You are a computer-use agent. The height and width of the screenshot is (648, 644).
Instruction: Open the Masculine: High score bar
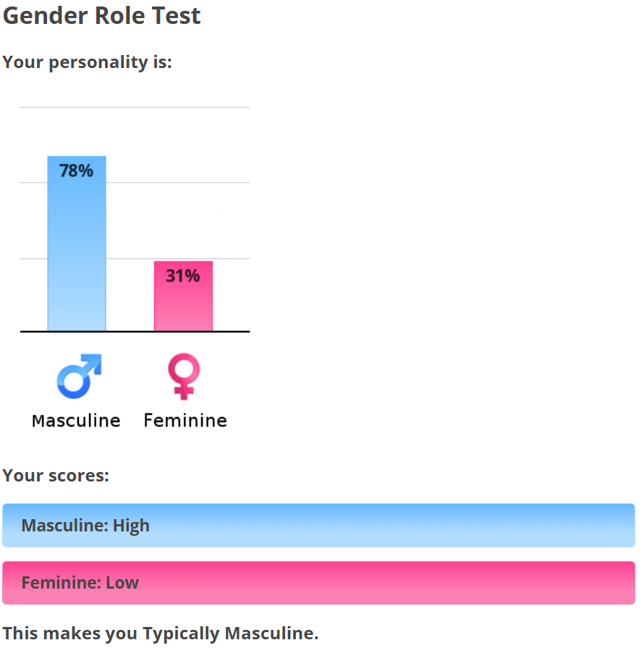click(318, 525)
